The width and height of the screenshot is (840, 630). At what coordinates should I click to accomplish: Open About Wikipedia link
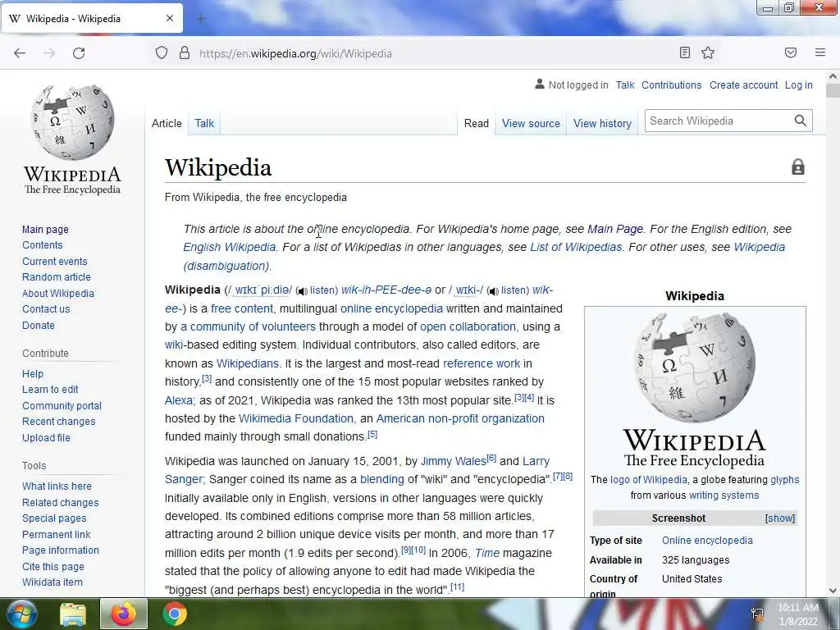tap(58, 293)
